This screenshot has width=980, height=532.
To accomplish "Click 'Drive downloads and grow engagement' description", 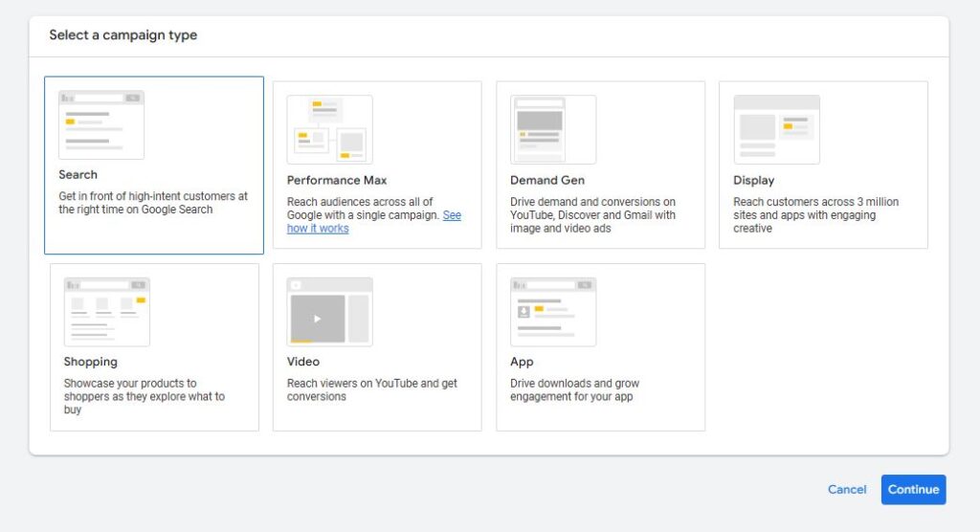I will [x=574, y=389].
